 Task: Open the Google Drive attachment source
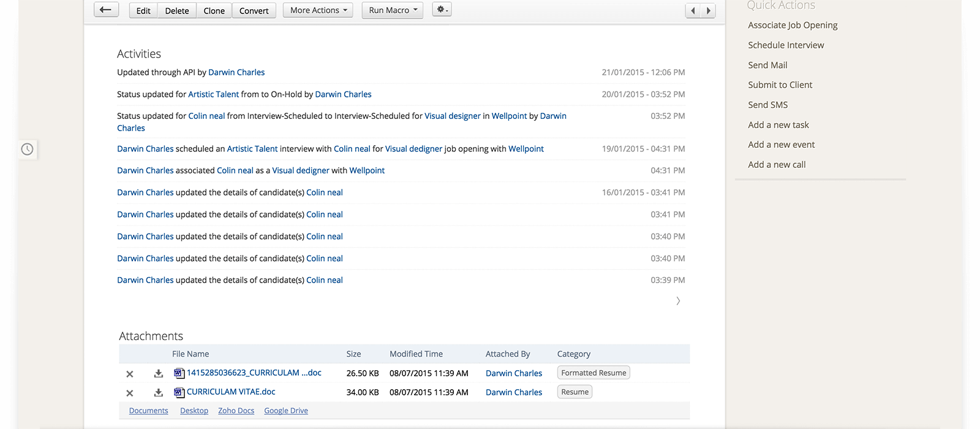pos(286,411)
